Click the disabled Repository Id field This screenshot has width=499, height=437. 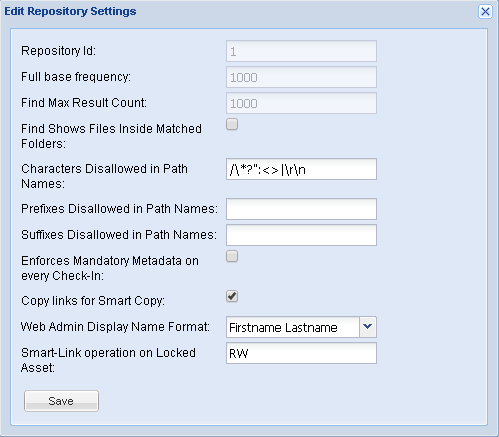(x=301, y=51)
